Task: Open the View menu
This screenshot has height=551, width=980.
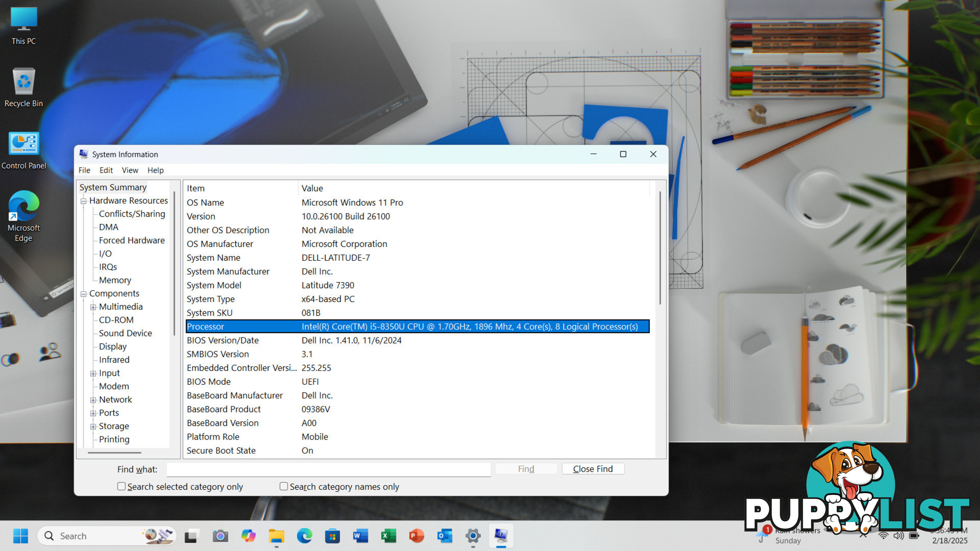Action: [x=130, y=170]
